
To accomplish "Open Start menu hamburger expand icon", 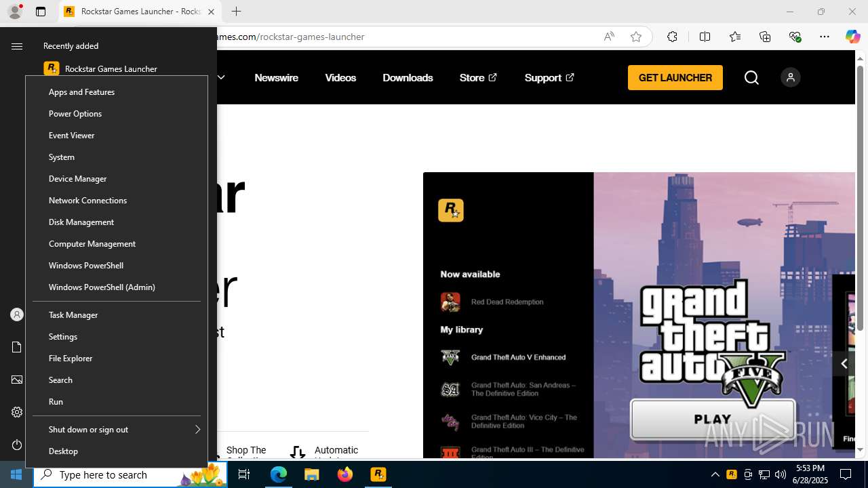I will click(17, 46).
